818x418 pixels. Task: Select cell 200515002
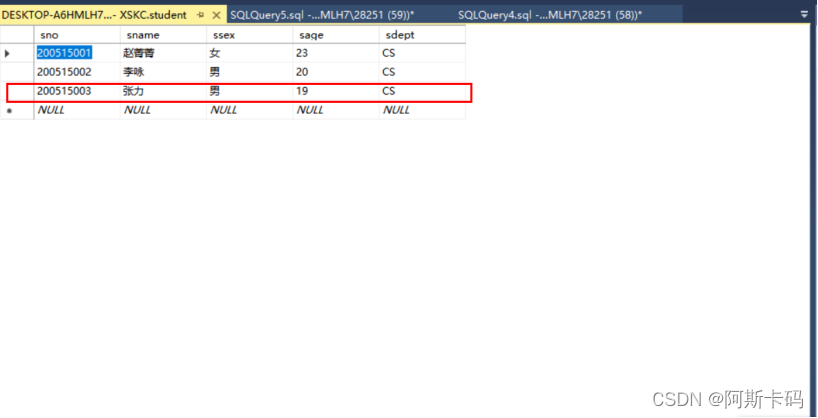coord(77,72)
